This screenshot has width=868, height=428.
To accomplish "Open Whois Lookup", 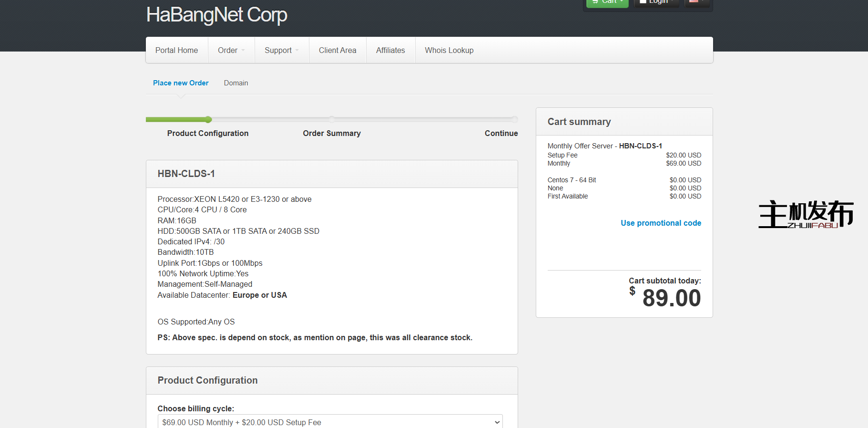I will [x=449, y=50].
